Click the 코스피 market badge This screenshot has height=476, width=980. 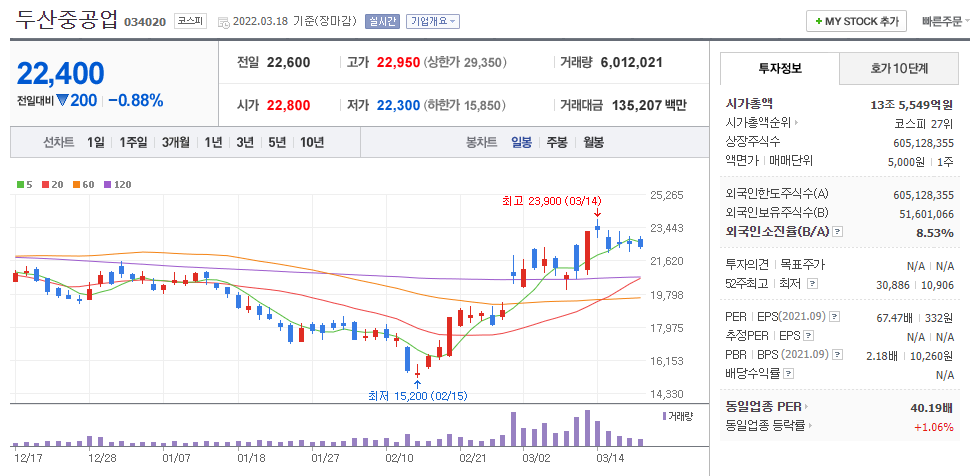point(191,21)
